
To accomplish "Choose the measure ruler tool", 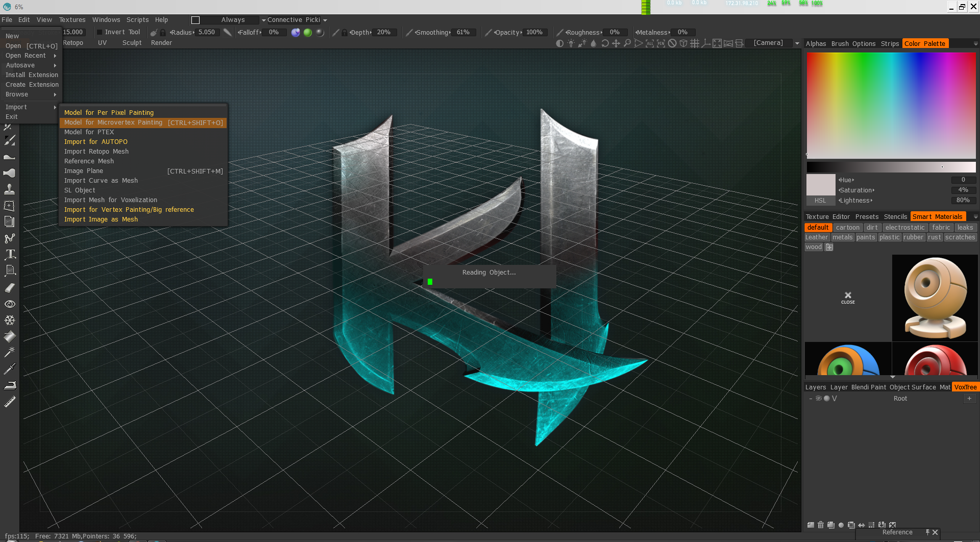I will [x=10, y=402].
